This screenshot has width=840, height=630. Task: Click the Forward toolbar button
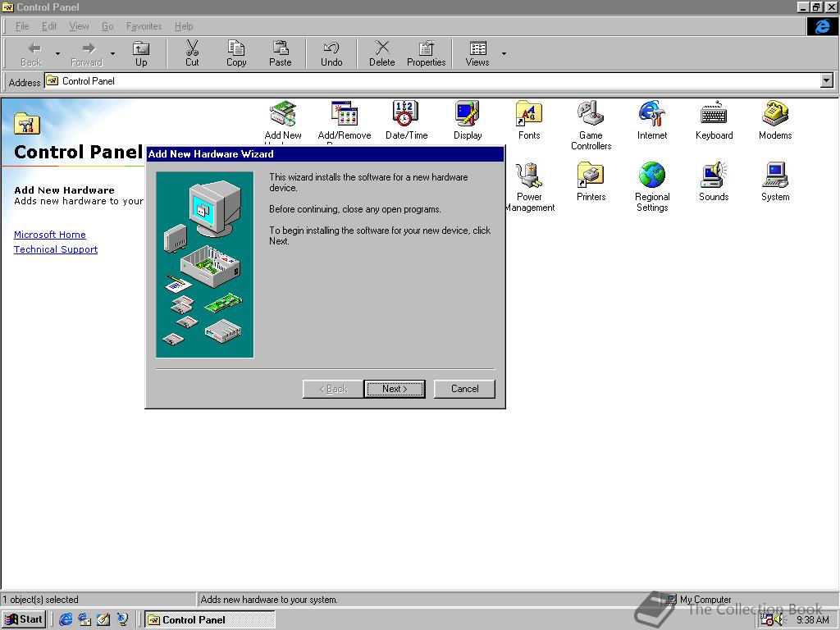coord(87,53)
